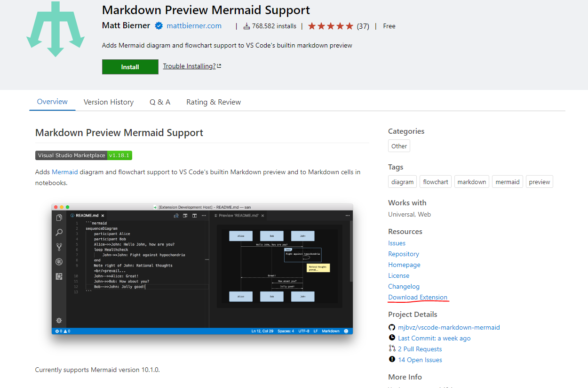Open the Homepage resource link
Screen dimensions: 588x388
click(404, 265)
